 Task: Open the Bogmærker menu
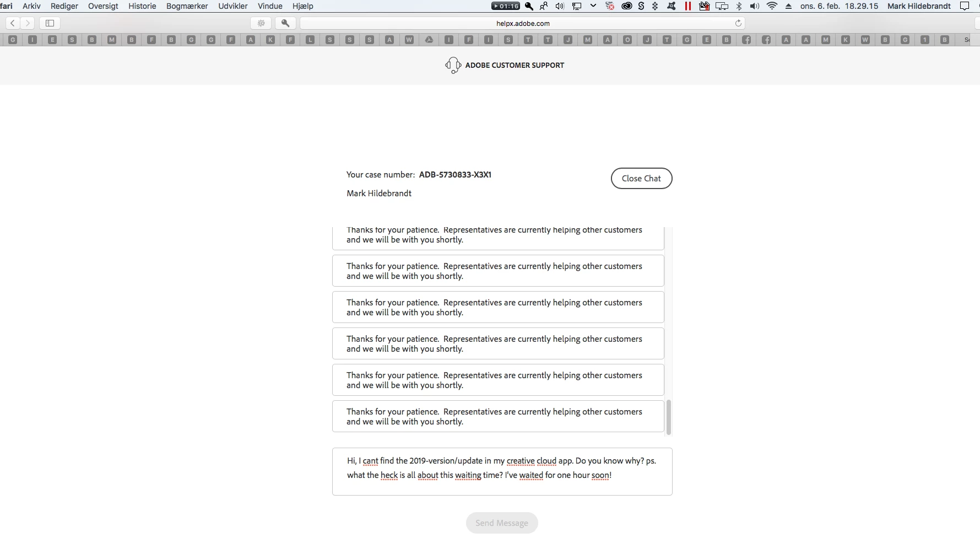(x=187, y=6)
